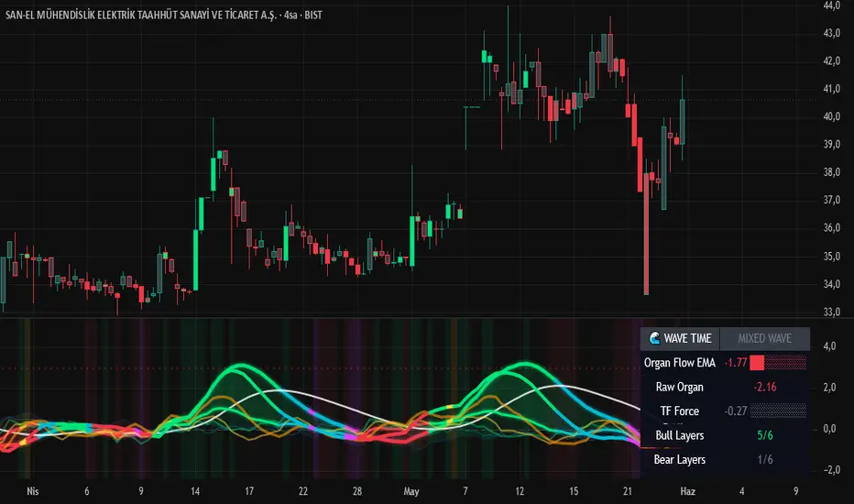Click the 21 date label
The height and width of the screenshot is (504, 854).
click(628, 491)
